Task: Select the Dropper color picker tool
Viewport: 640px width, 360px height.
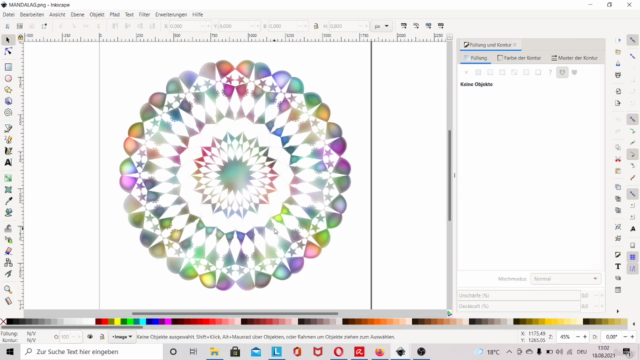Action: pyautogui.click(x=8, y=201)
